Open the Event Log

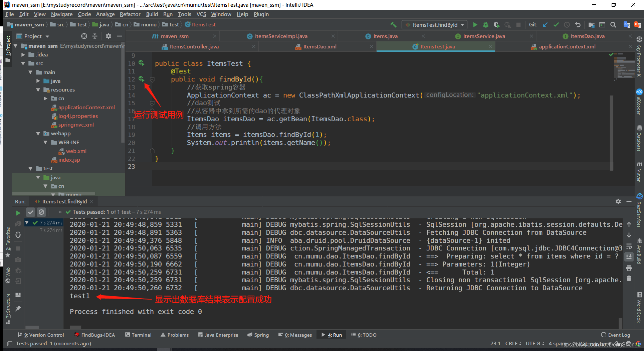[x=615, y=335]
